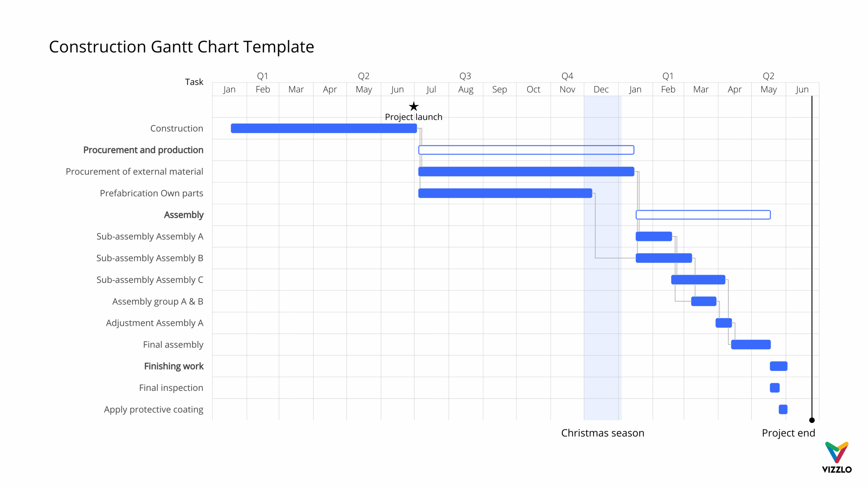Click the Final assembly task bar

click(751, 344)
